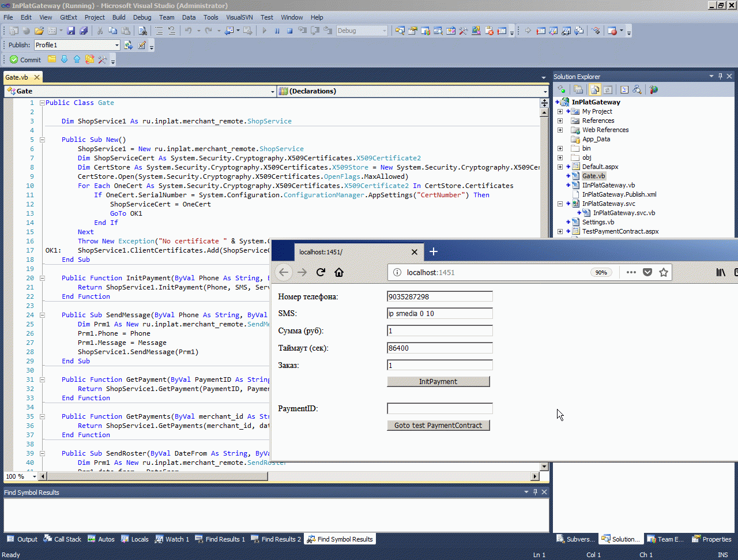Open the (Declarations) member dropdown

coord(545,91)
